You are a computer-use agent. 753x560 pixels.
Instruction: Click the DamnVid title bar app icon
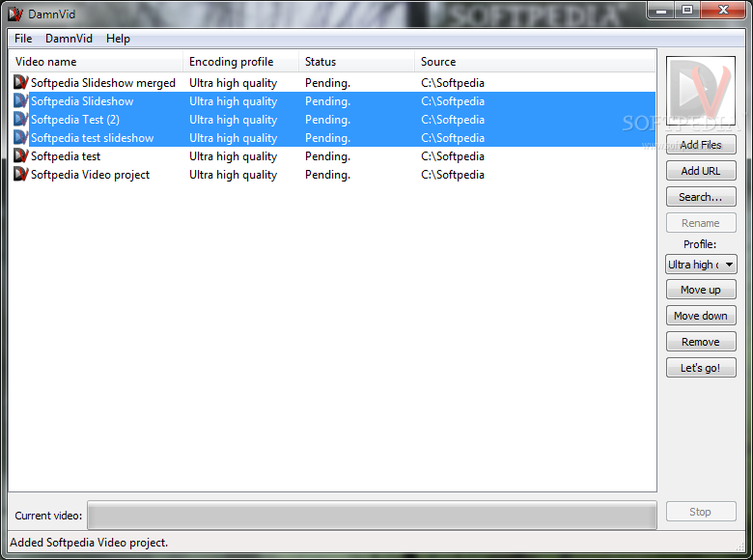click(x=15, y=14)
